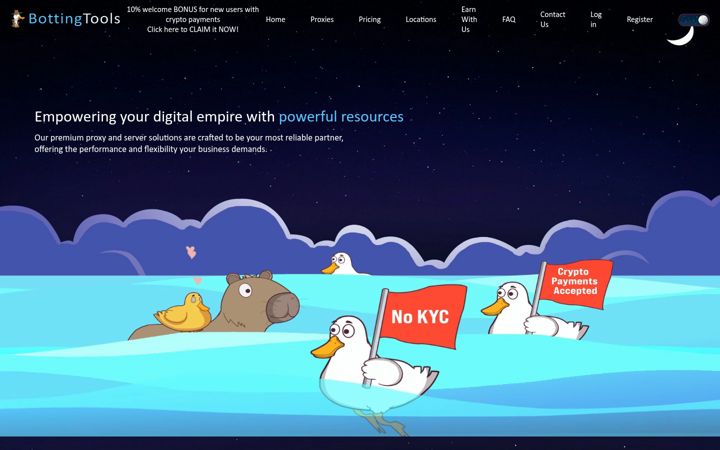Click the red No KYC flag
This screenshot has height=450, width=720.
(422, 316)
